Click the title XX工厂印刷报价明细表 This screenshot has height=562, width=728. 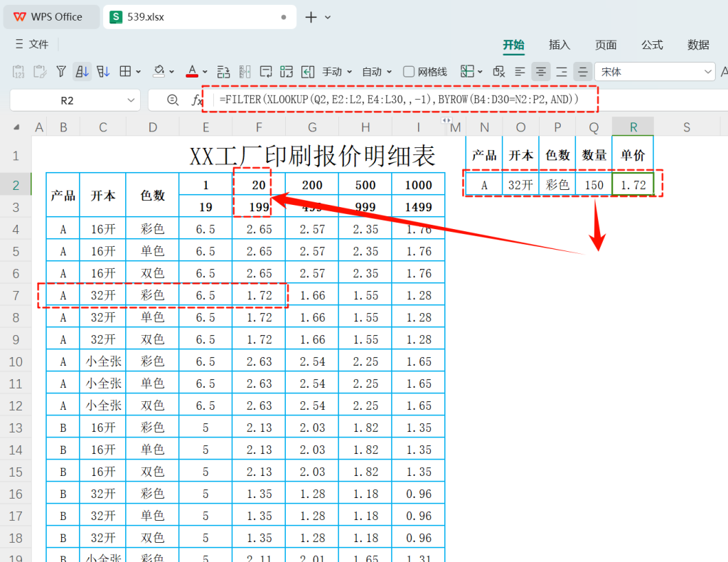[x=312, y=156]
